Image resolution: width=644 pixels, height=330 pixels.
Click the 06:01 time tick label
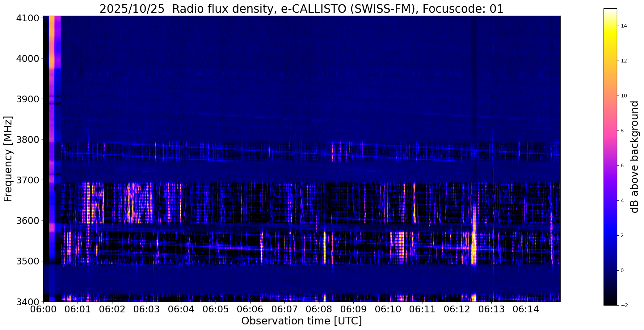click(78, 309)
